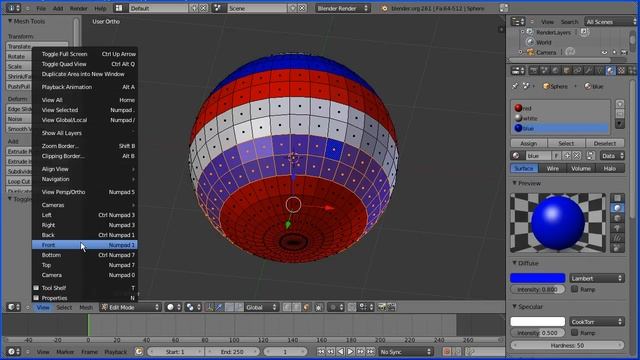This screenshot has width=640, height=360.
Task: Toggle the pin icon in Properties context
Action: (x=515, y=86)
